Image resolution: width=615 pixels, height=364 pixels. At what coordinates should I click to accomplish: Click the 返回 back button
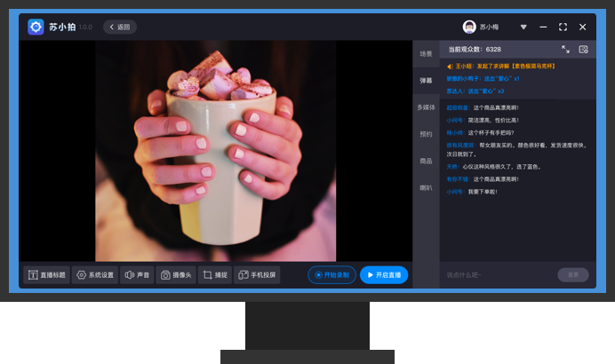pyautogui.click(x=120, y=27)
